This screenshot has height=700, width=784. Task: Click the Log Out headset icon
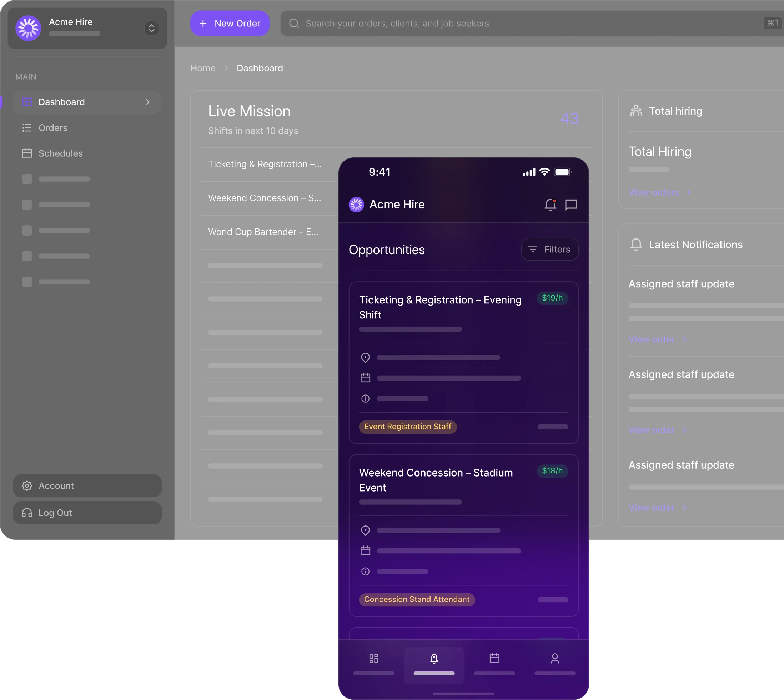[27, 513]
